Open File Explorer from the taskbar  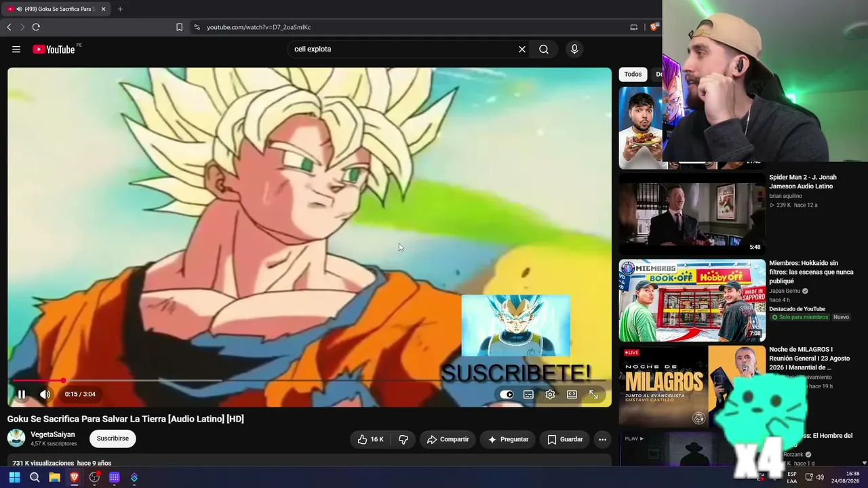[x=54, y=477]
